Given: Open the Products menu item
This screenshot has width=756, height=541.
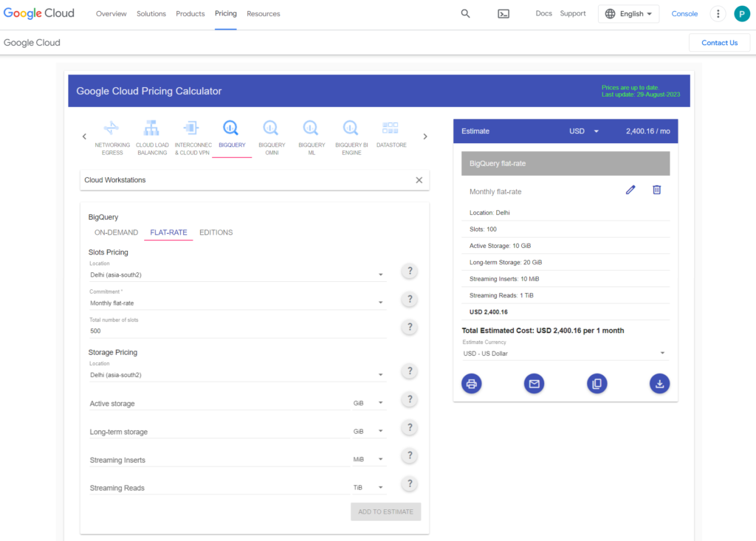Looking at the screenshot, I should coord(190,14).
